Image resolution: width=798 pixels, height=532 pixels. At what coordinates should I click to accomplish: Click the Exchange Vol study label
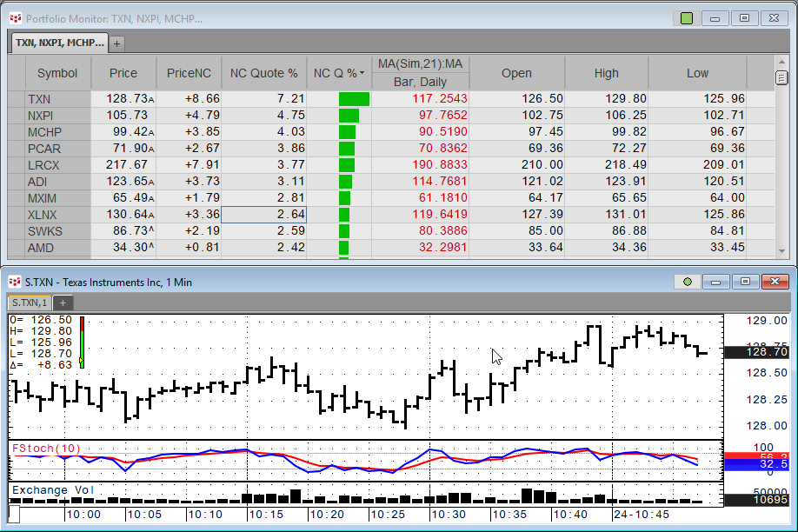click(52, 490)
